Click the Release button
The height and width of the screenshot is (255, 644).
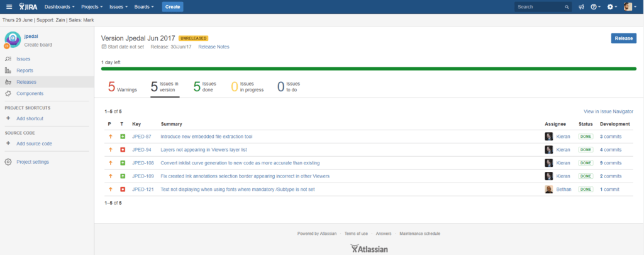(623, 38)
